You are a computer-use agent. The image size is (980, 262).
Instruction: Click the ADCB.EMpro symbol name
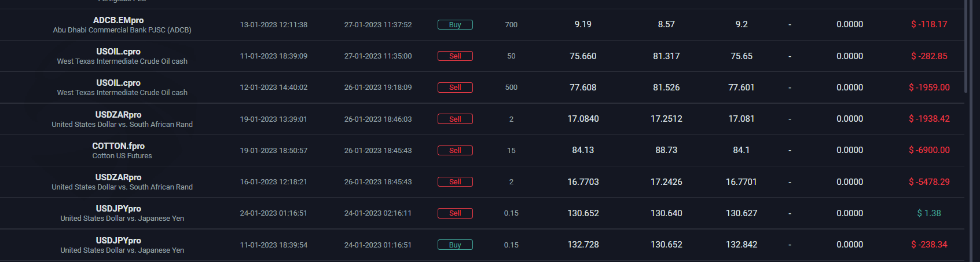118,20
